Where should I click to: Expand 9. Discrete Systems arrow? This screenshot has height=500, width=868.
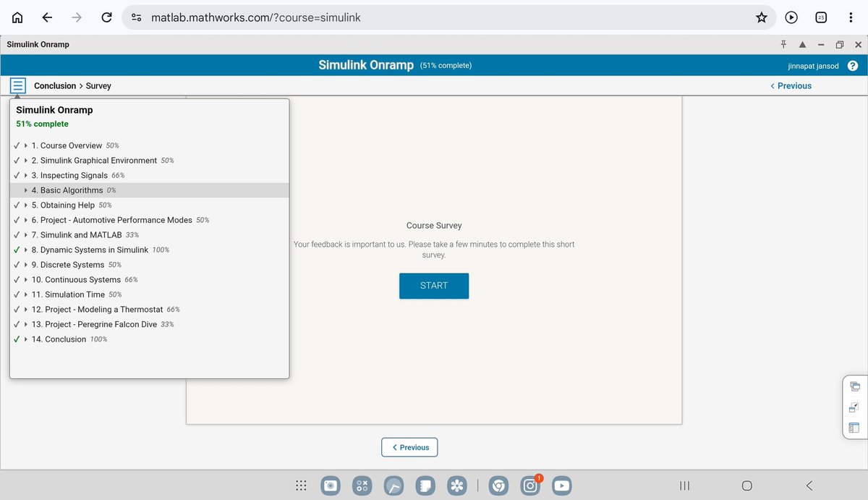pyautogui.click(x=26, y=265)
